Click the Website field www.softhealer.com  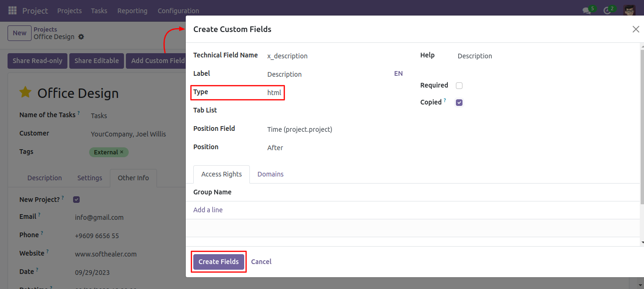(106, 254)
